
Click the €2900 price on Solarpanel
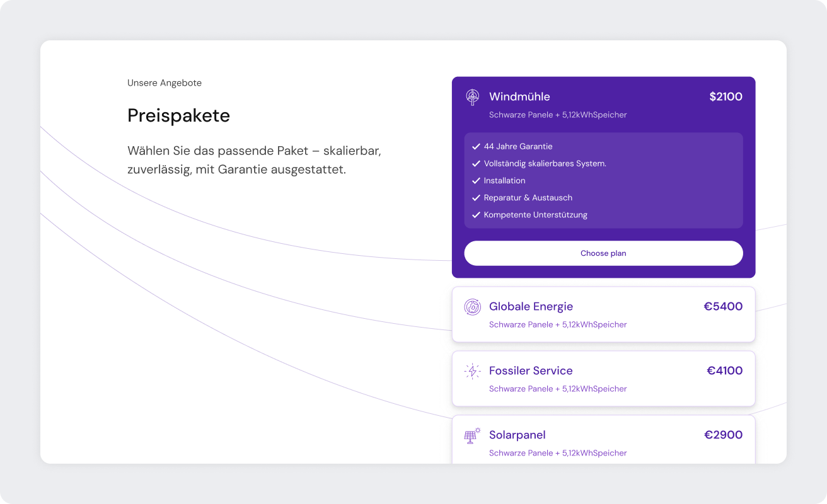[723, 435]
